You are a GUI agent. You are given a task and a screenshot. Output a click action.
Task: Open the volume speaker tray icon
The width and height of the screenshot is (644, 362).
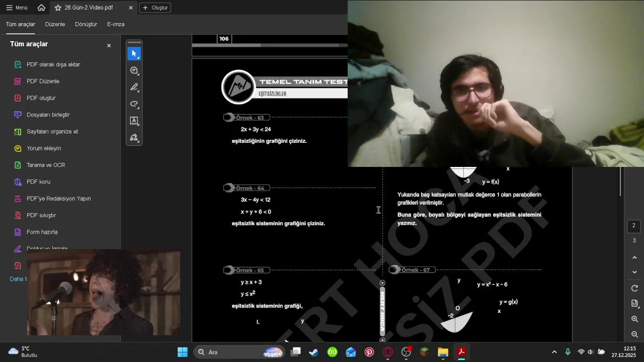pyautogui.click(x=590, y=352)
